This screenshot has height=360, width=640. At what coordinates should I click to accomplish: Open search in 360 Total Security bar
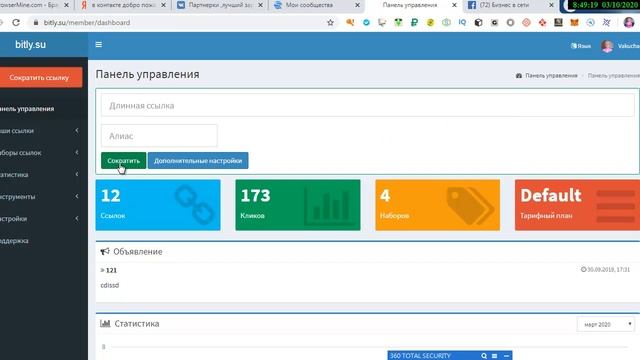point(484,356)
